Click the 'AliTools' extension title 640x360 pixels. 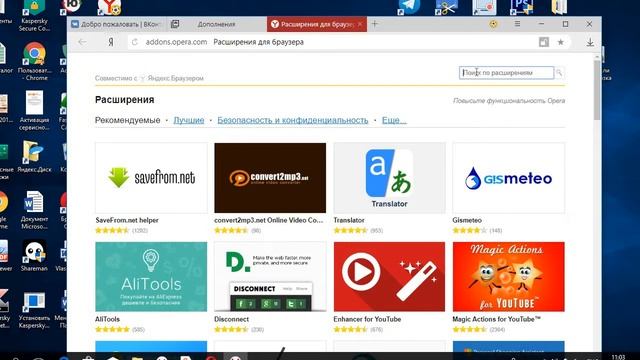click(107, 319)
